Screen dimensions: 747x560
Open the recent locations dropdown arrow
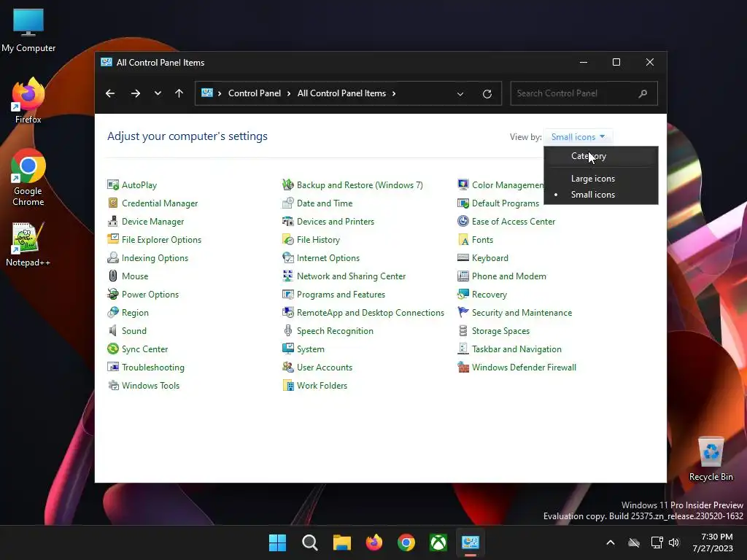click(x=158, y=93)
